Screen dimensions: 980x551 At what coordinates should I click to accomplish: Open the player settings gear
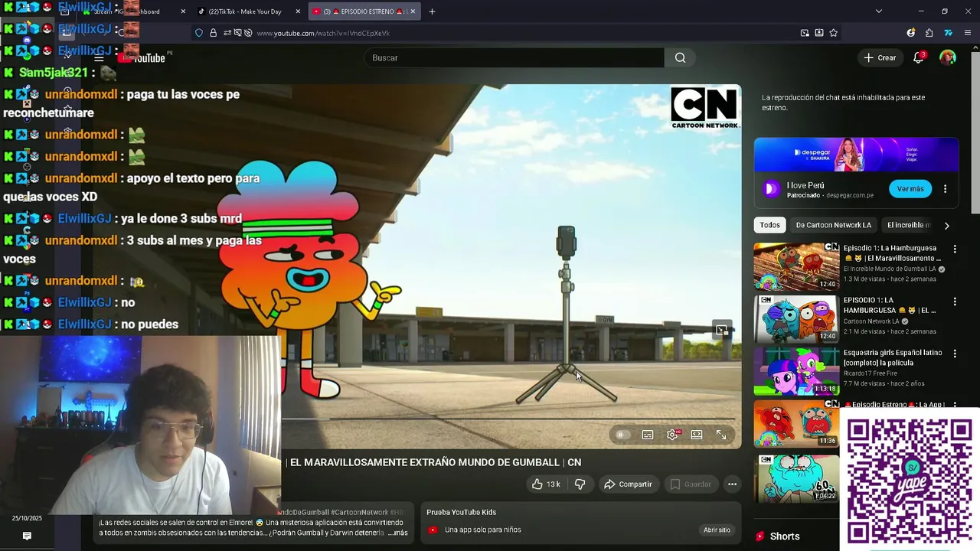tap(672, 435)
